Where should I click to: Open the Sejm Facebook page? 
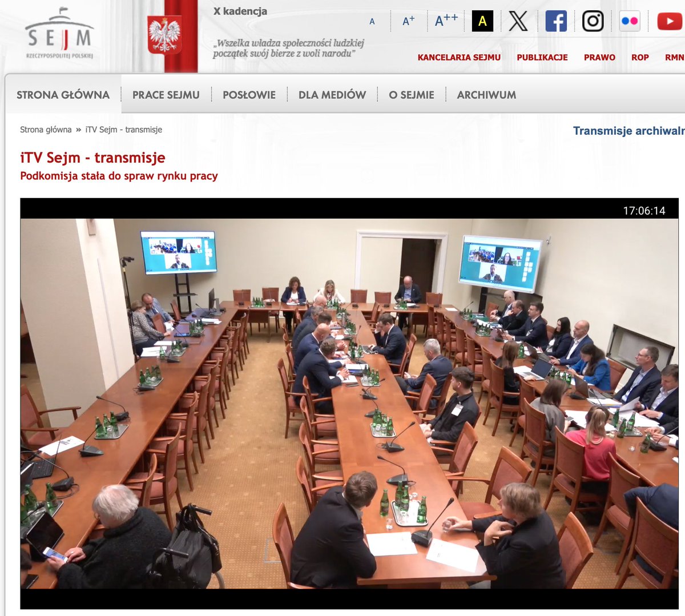point(556,21)
